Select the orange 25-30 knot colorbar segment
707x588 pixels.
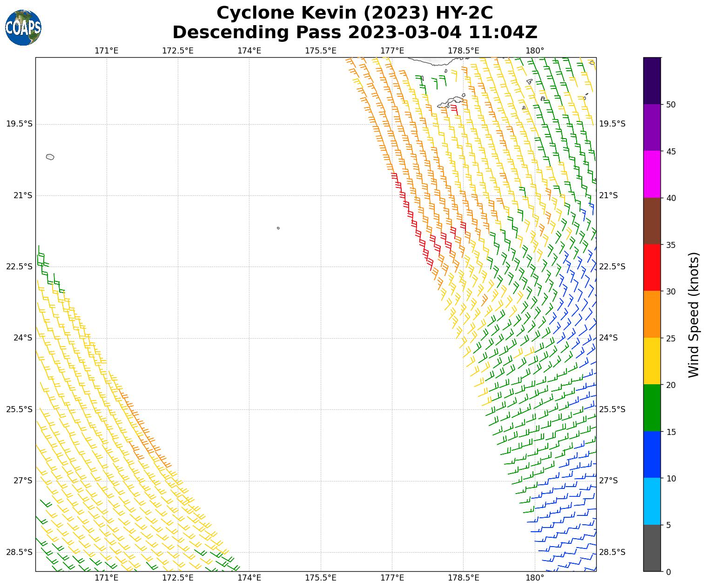[652, 314]
